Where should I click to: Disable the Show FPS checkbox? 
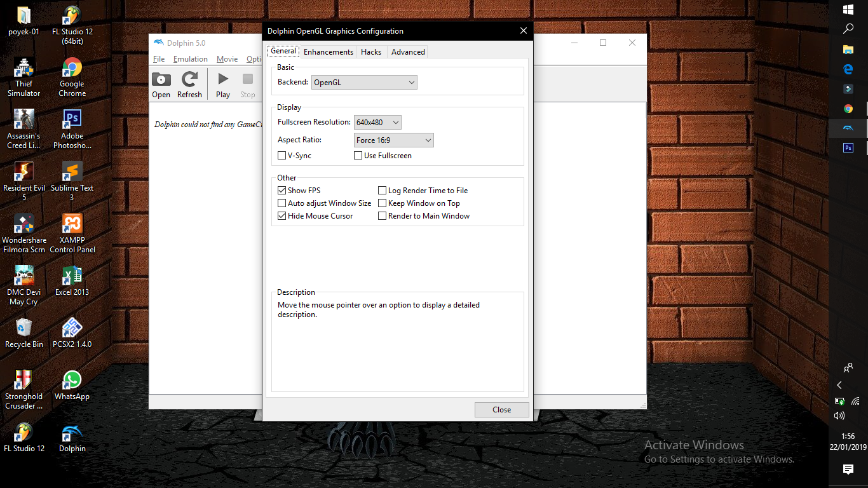[x=282, y=191]
